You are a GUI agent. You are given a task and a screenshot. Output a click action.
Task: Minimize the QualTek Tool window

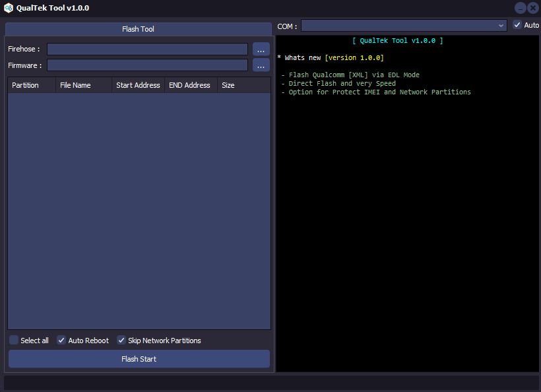point(521,8)
